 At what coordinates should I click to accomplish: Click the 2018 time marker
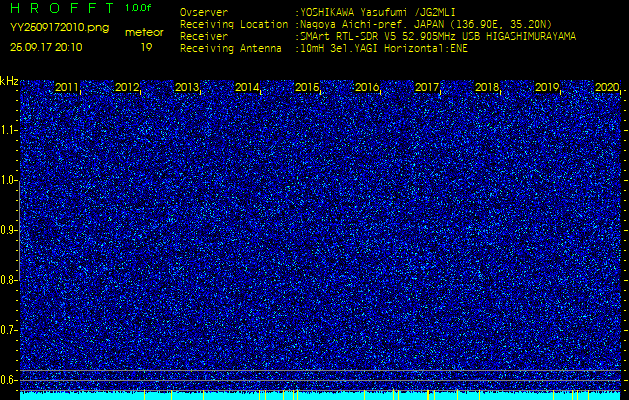(487, 87)
